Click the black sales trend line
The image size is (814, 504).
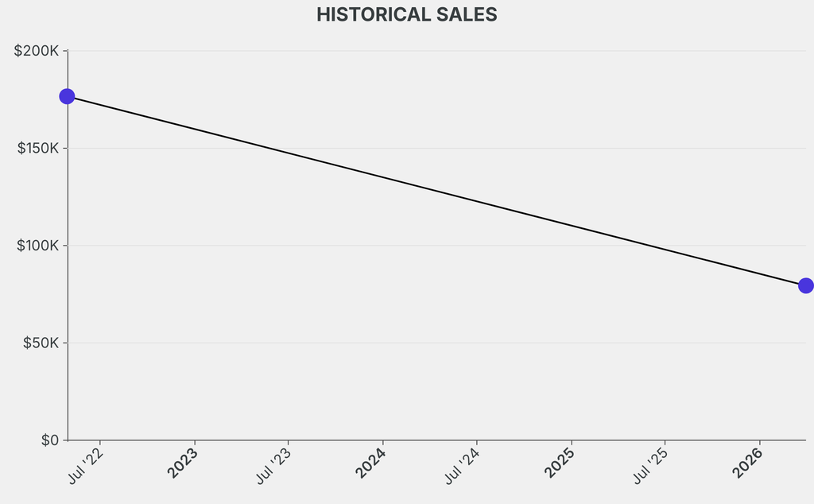[x=436, y=191]
